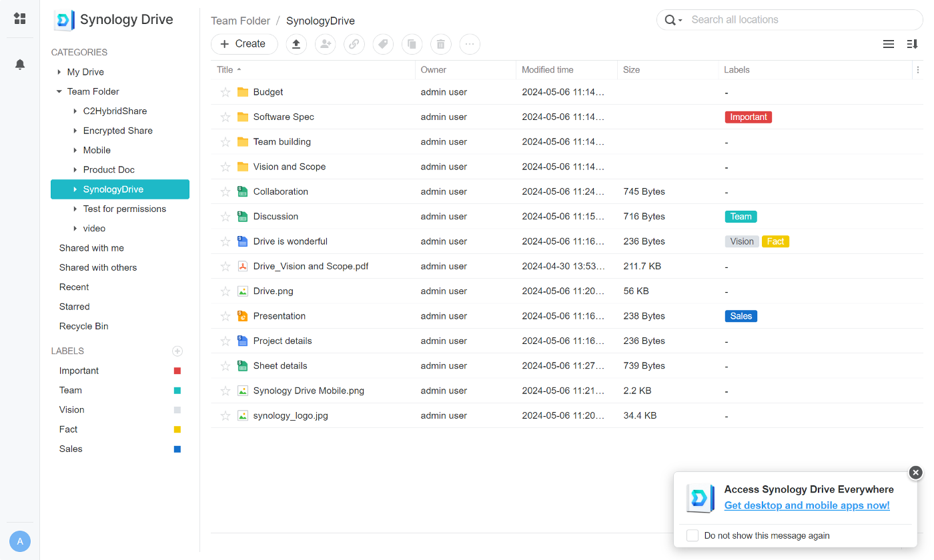Collapse the Team Folder category
The width and height of the screenshot is (934, 560).
pyautogui.click(x=59, y=91)
